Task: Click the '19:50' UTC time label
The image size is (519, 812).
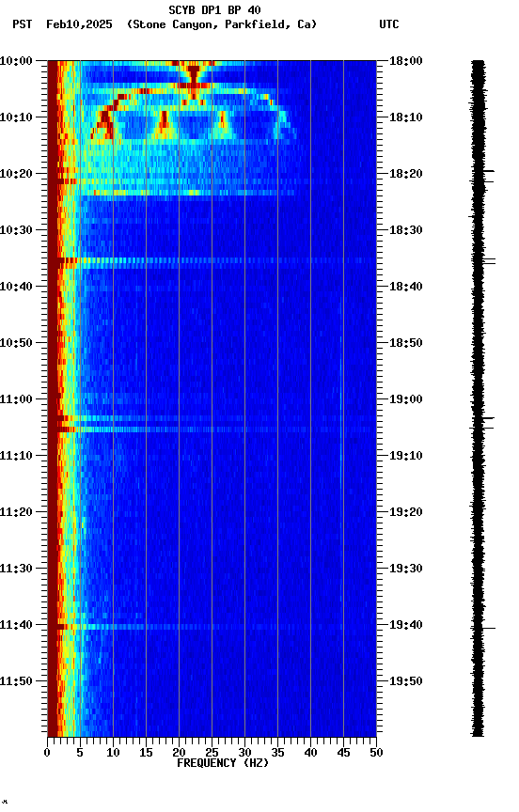Action: [x=406, y=682]
